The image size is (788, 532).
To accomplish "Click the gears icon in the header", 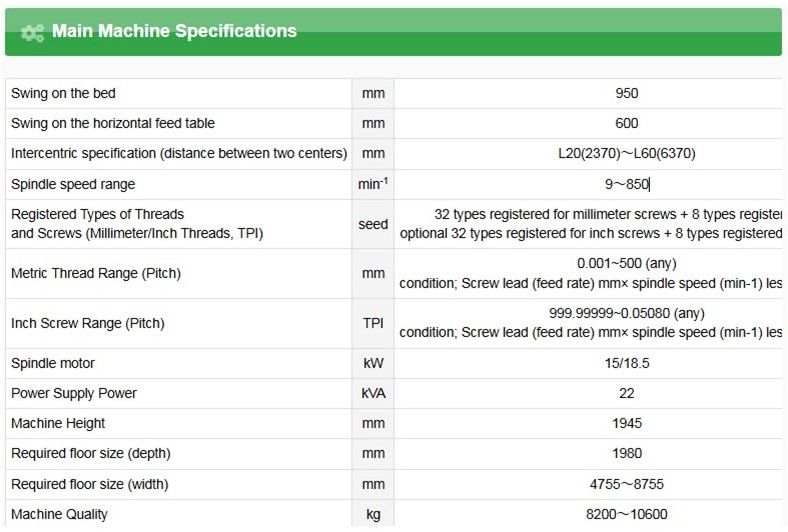I will tap(32, 33).
